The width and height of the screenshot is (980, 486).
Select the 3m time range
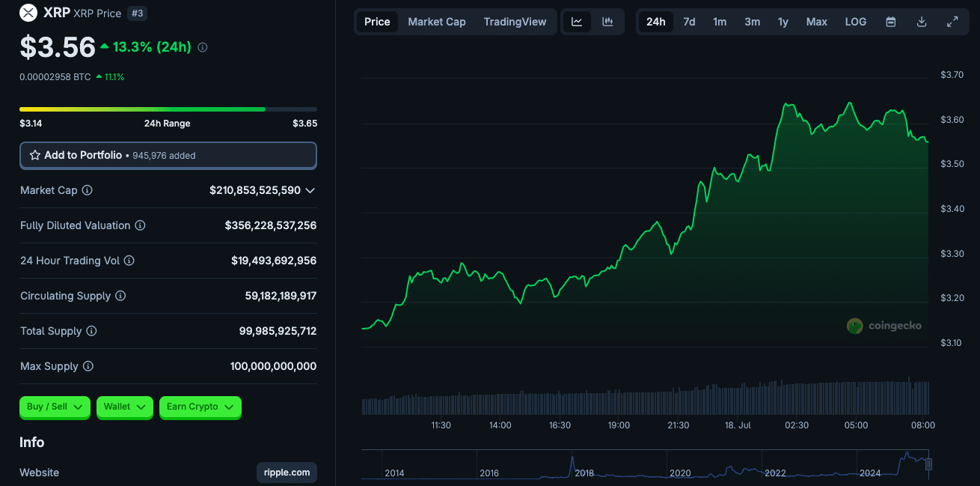(752, 22)
